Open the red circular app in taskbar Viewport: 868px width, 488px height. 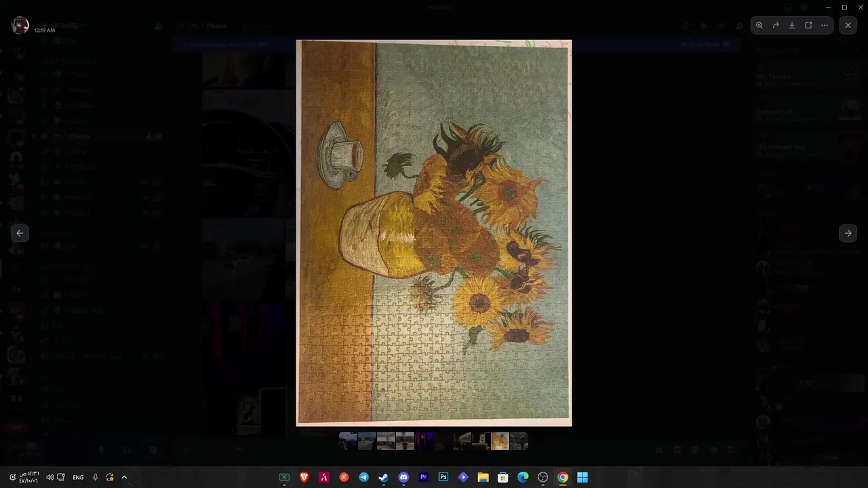coord(344,477)
